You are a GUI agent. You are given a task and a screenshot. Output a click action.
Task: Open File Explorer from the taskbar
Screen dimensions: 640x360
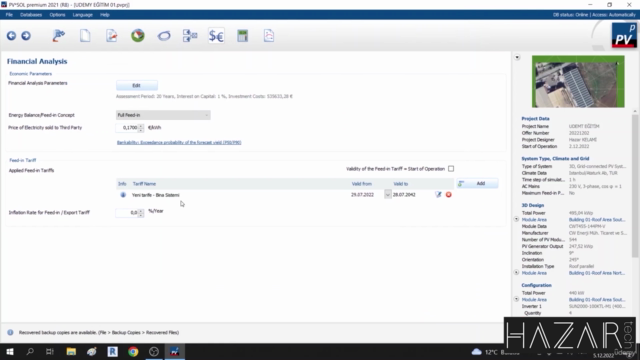(x=71, y=351)
